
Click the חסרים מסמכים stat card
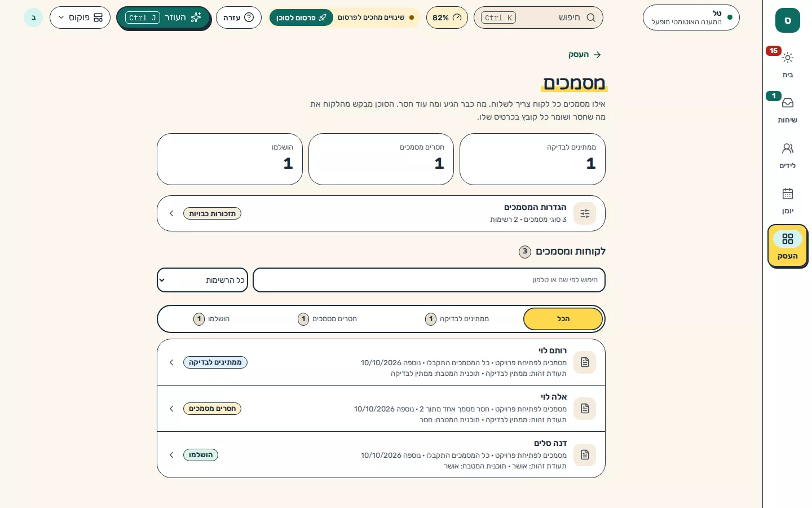(381, 159)
